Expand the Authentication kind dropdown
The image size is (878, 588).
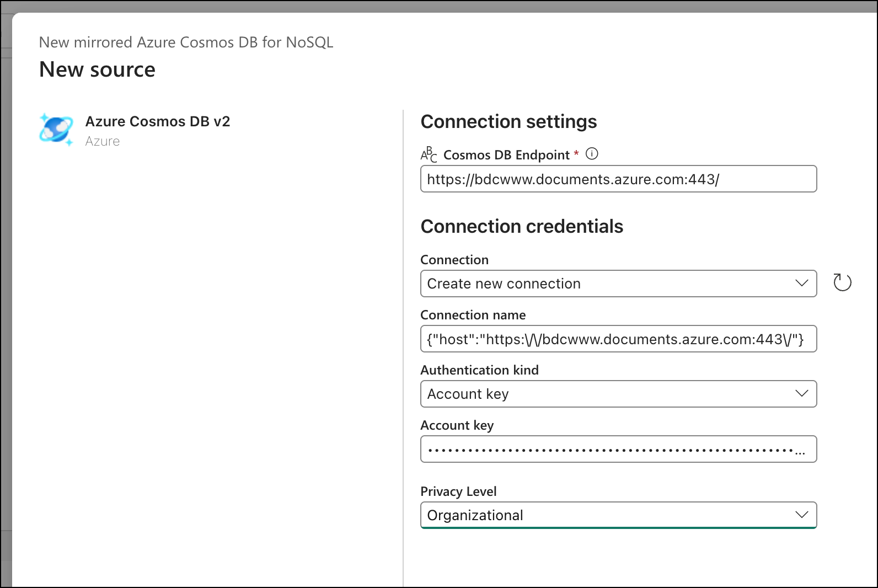[x=618, y=394]
